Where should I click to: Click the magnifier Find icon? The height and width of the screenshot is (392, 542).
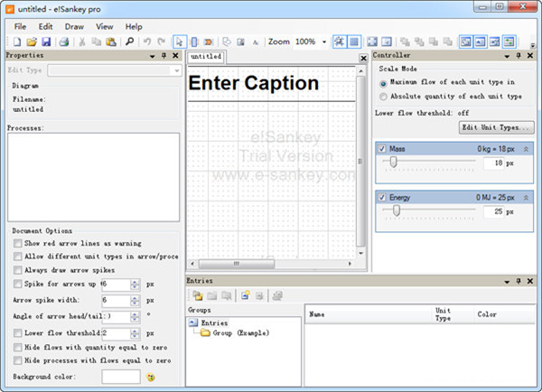point(129,42)
